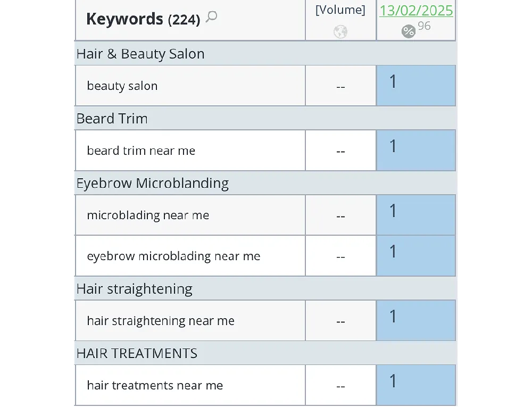Select the "beard trim near me" keyword
Viewport: 532px width, 407px height.
pyautogui.click(x=141, y=151)
